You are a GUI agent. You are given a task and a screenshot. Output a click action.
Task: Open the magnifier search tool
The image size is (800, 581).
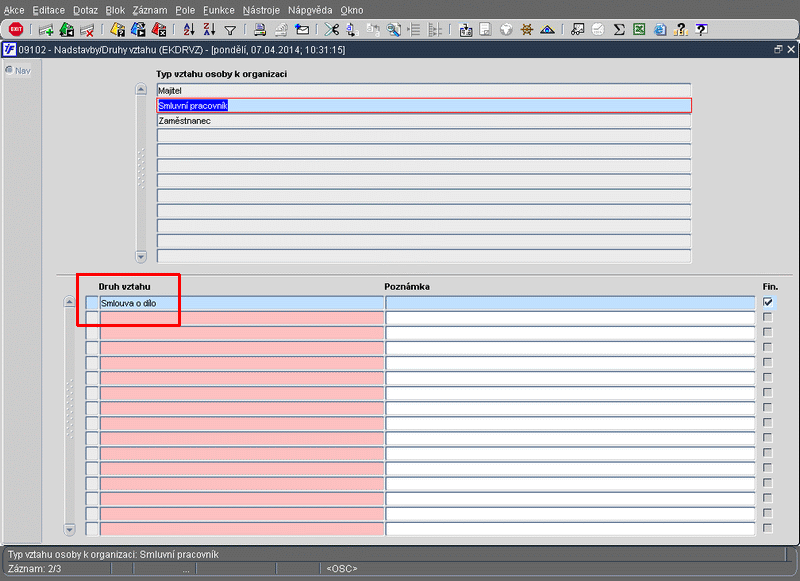(393, 30)
